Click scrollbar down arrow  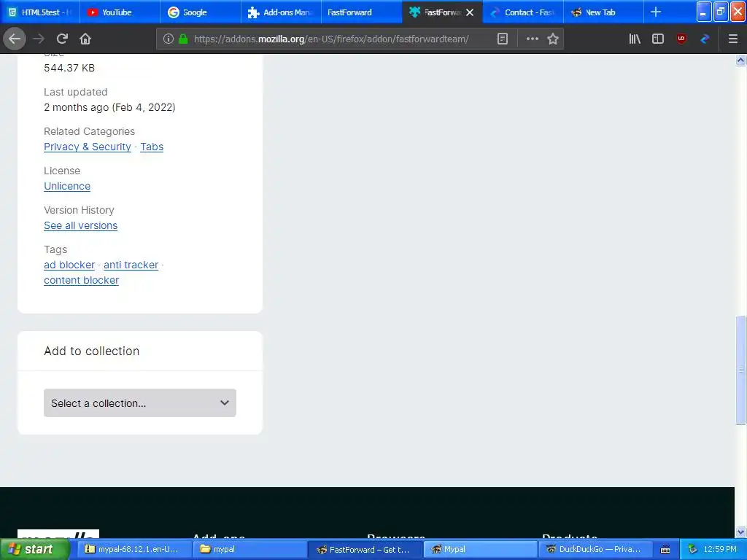pos(740,532)
